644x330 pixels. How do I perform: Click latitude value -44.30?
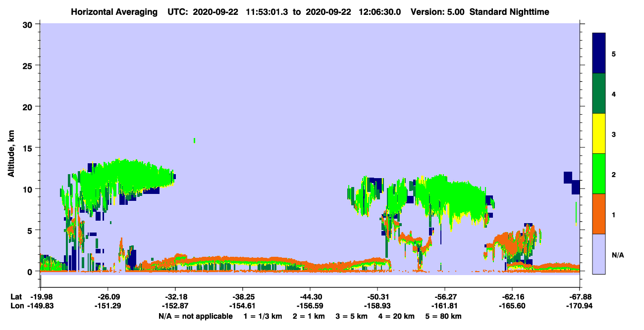tap(310, 297)
